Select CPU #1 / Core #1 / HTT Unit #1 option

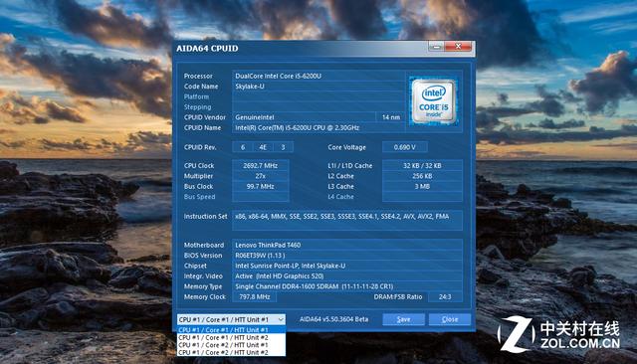click(x=231, y=330)
